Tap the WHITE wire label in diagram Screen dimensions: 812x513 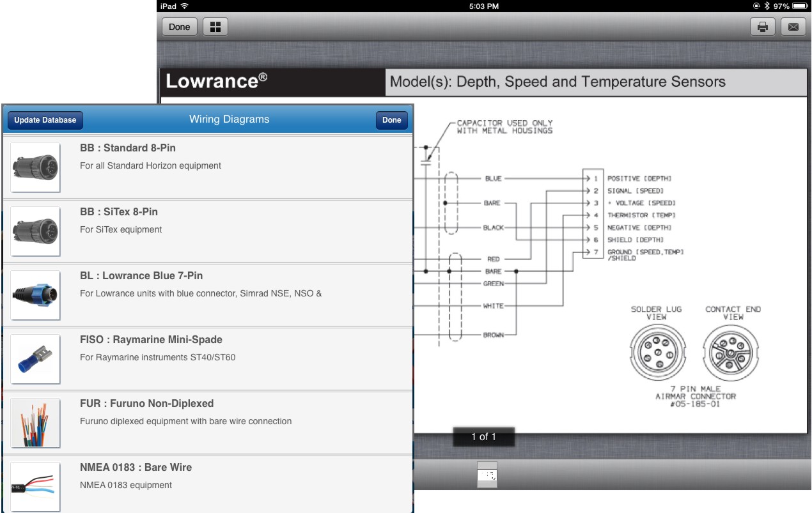point(494,306)
